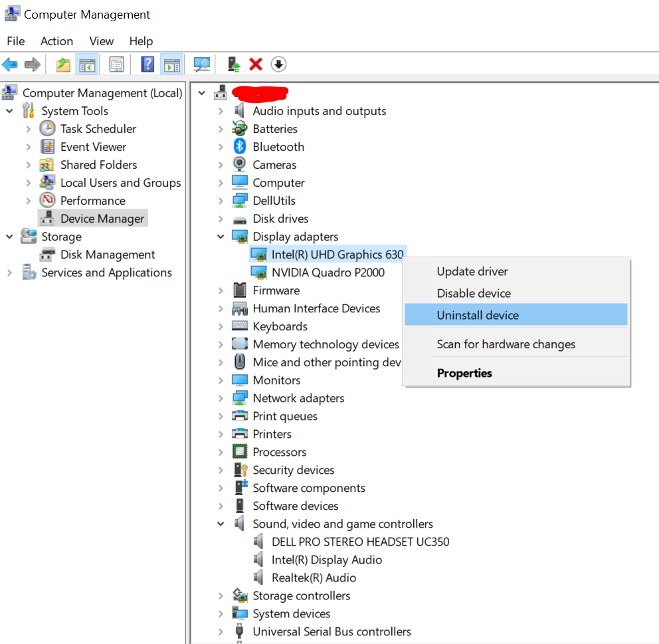Screen dimensions: 659x644
Task: Click Properties in the context menu
Action: 464,373
